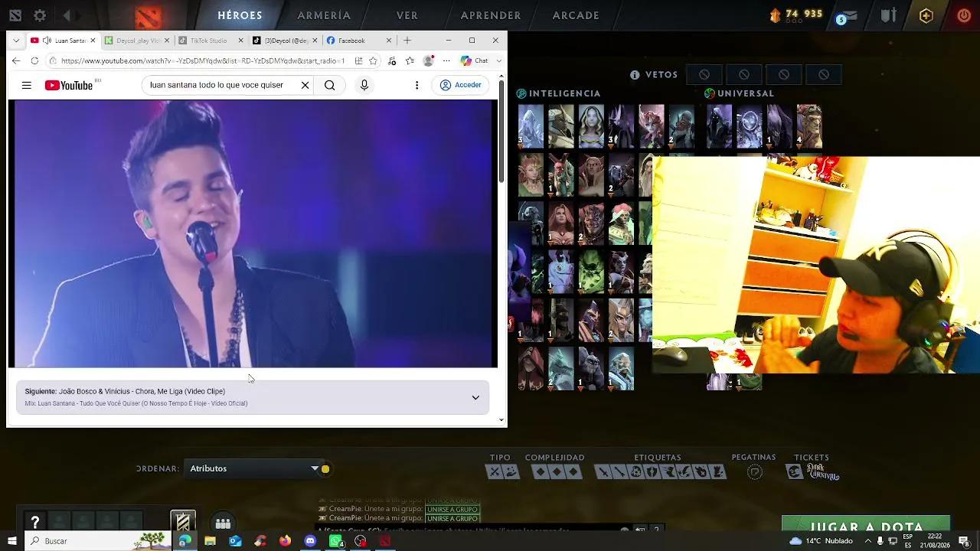
Task: Open the YouTube hamburger guide menu
Action: tap(27, 85)
